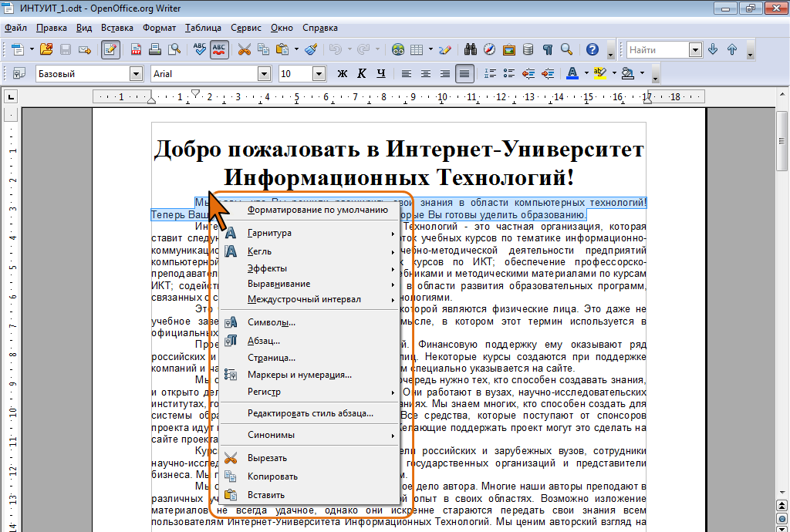This screenshot has width=790, height=532.
Task: Open the Гарнитура submenu
Action: tap(310, 233)
